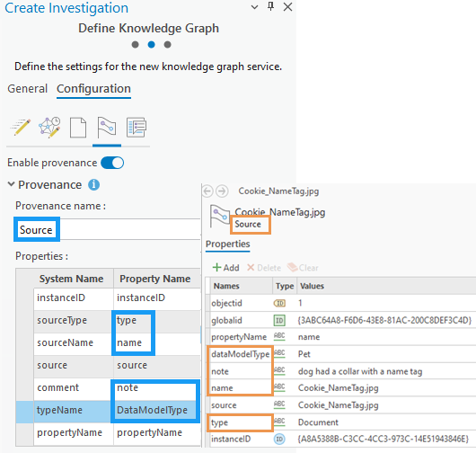The height and width of the screenshot is (453, 476).
Task: Switch to the Configuration tab
Action: pos(93,89)
